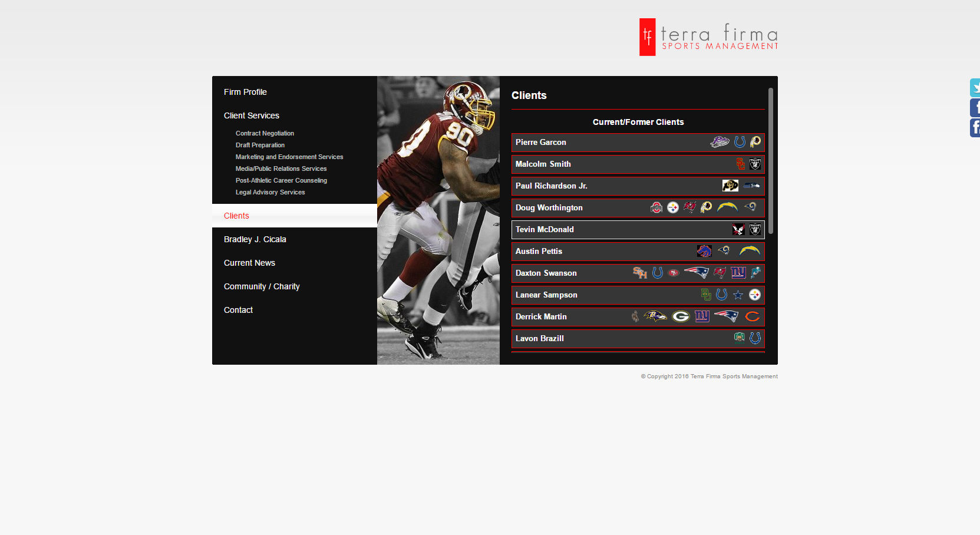
Task: Click the Terra Firma Sports Management logo
Action: coord(708,37)
